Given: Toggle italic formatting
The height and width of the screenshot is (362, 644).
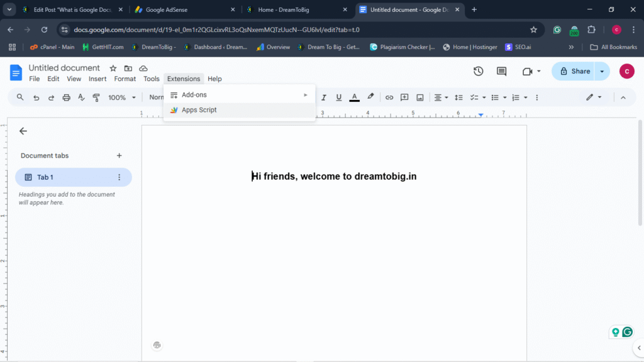Looking at the screenshot, I should tap(325, 97).
